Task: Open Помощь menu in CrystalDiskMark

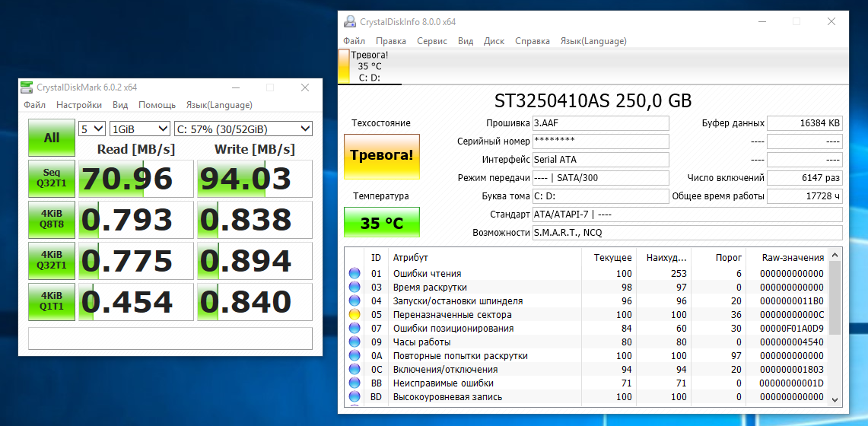Action: click(x=157, y=105)
